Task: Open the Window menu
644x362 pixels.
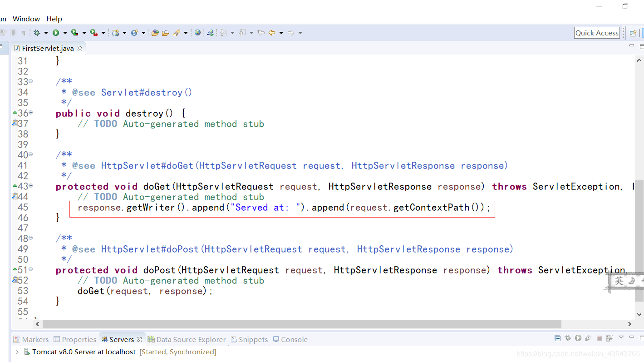Action: coord(26,19)
